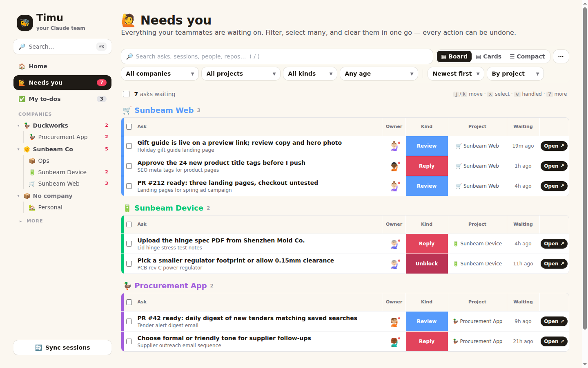Select all 7 asks waiting checkbox
The image size is (588, 368).
click(126, 94)
